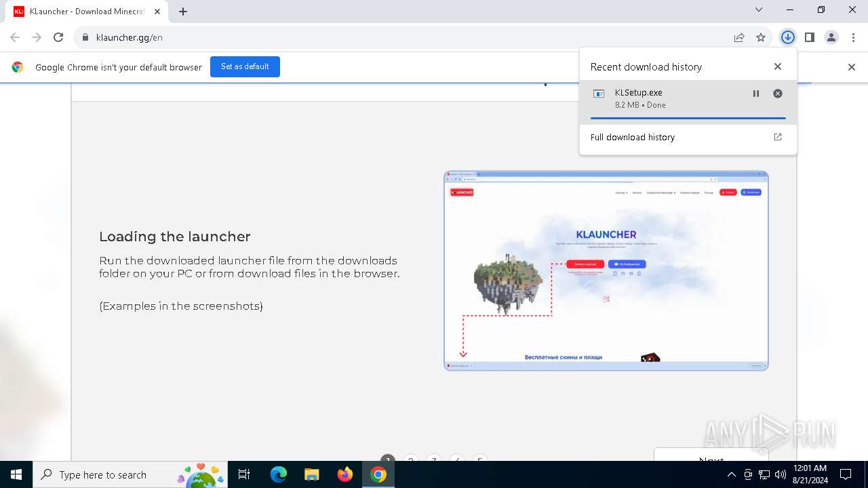868x488 pixels.
Task: Click the Type here to search box
Action: point(129,474)
